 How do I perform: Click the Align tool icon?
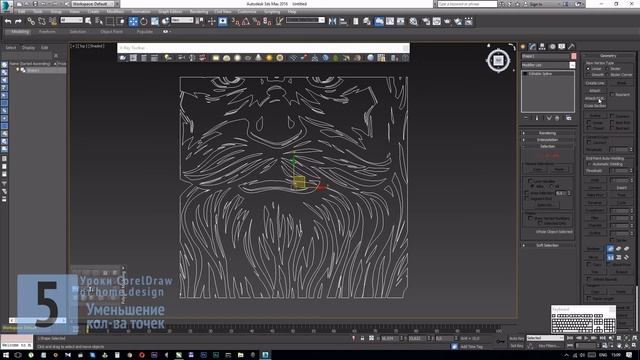tap(343, 21)
